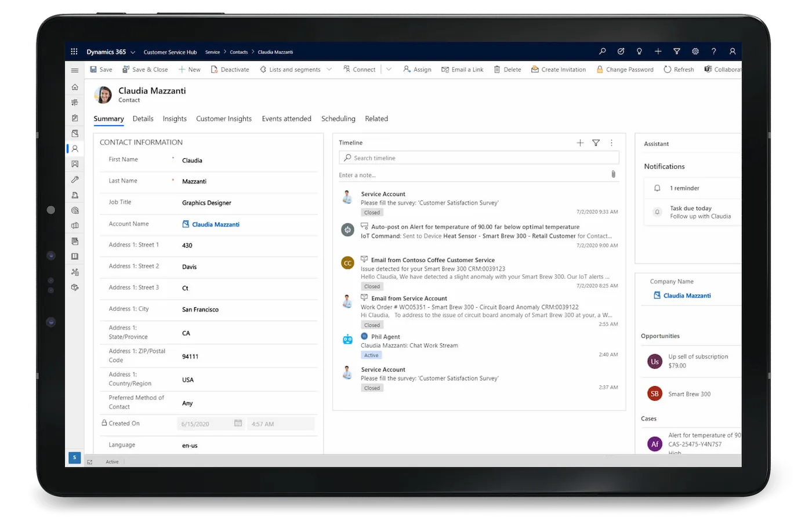This screenshot has height=531, width=812.
Task: Click Service breadcrumb link
Action: point(212,52)
